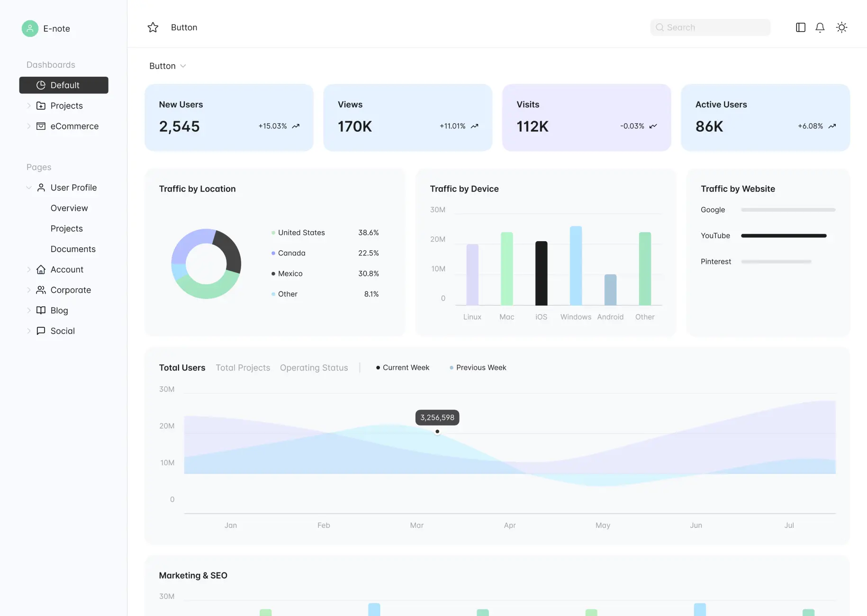Viewport: 867px width, 616px height.
Task: Open the New Users stat card
Action: [x=229, y=118]
